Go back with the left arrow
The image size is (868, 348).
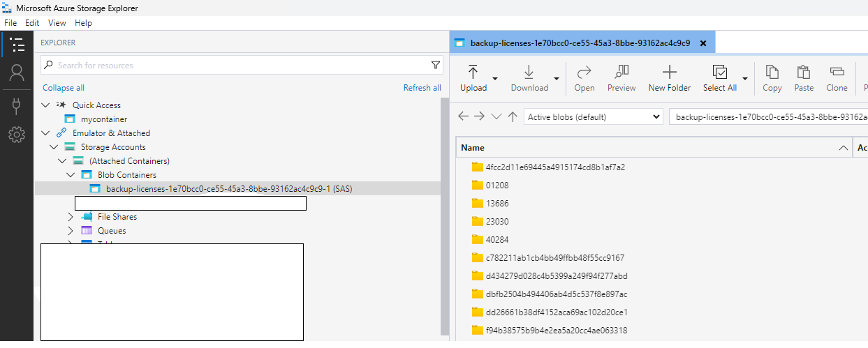[464, 116]
